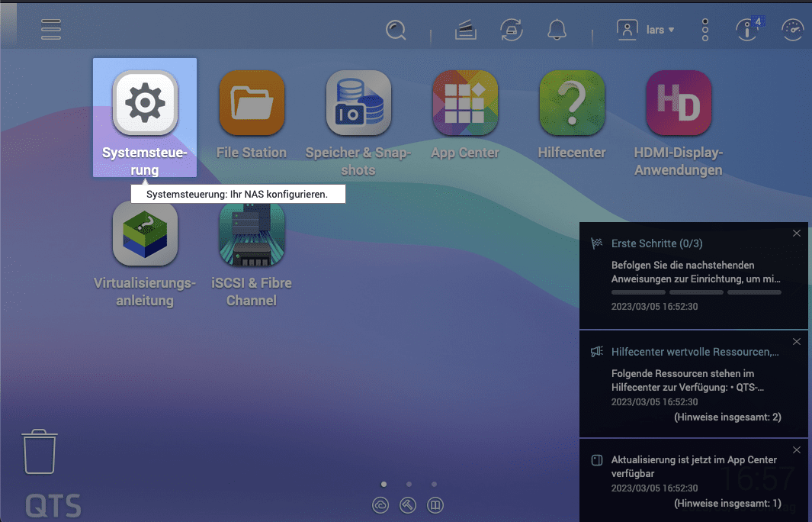Expand the lars user dropdown
Image resolution: width=812 pixels, height=522 pixels.
pyautogui.click(x=660, y=30)
